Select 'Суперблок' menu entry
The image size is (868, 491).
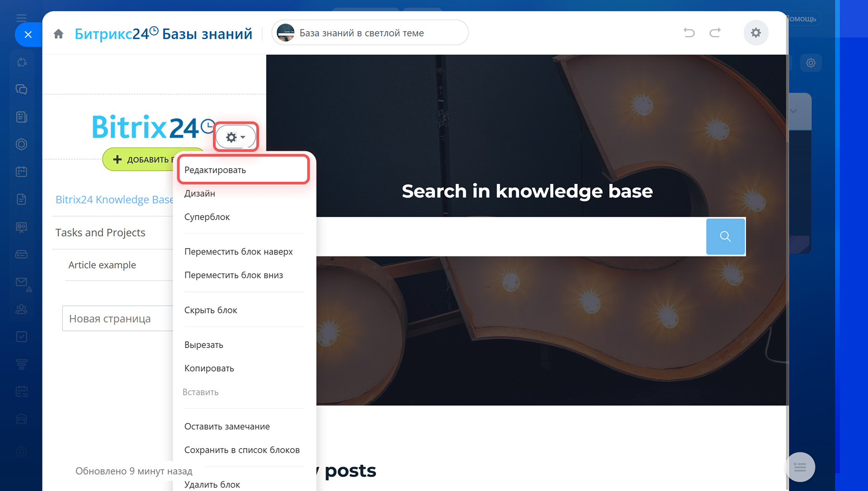207,217
